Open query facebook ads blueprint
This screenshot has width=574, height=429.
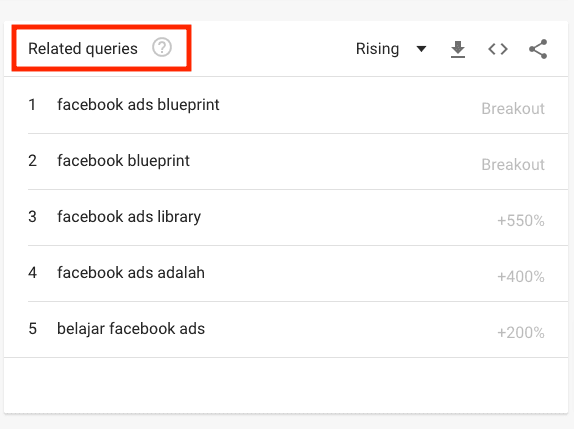[x=138, y=105]
